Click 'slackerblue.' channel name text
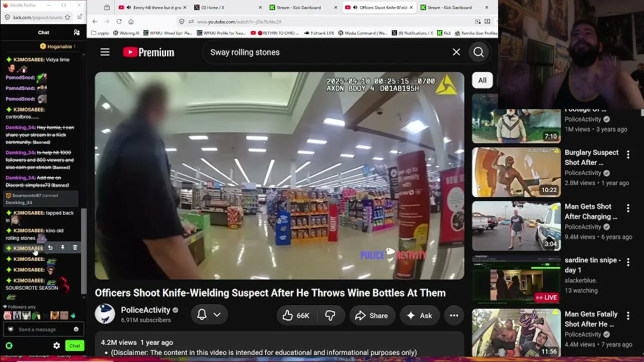 pyautogui.click(x=581, y=281)
